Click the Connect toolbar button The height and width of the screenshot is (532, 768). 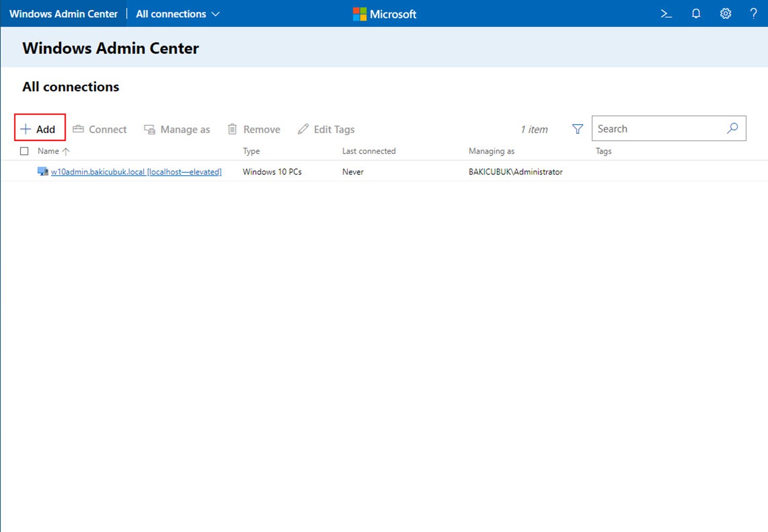click(x=100, y=130)
